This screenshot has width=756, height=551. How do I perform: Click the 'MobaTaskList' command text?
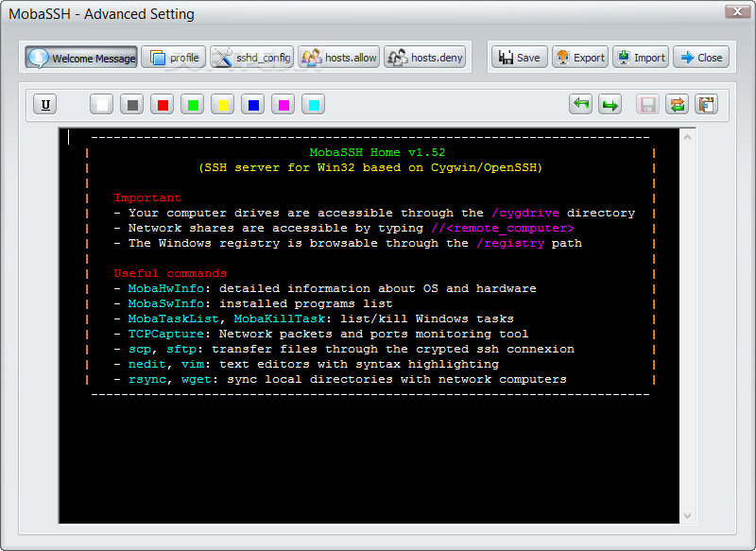pos(173,319)
